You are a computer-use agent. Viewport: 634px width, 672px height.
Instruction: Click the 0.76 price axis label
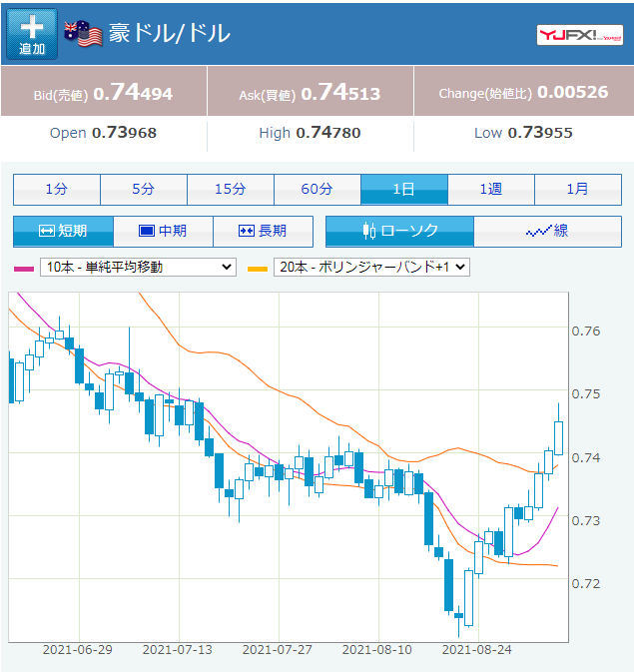pos(586,332)
